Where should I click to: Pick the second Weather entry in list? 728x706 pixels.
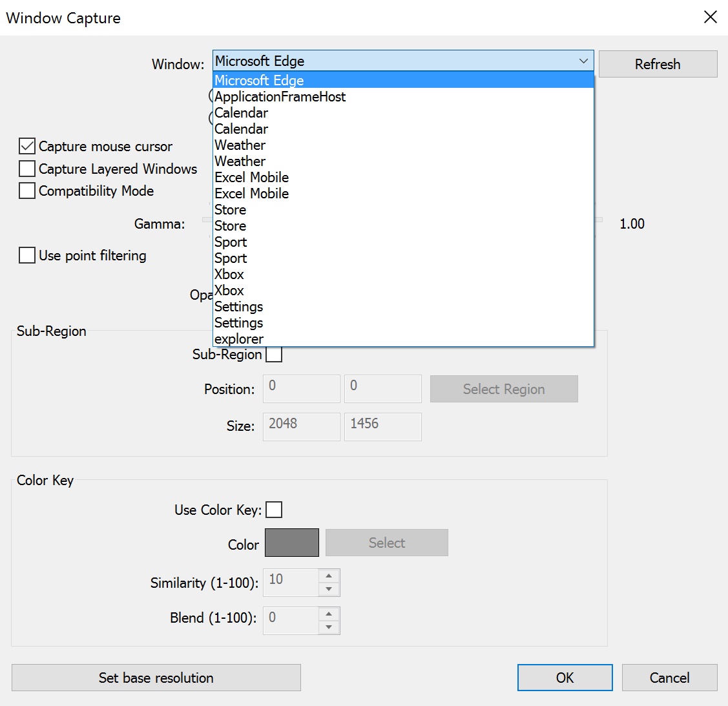(403, 161)
